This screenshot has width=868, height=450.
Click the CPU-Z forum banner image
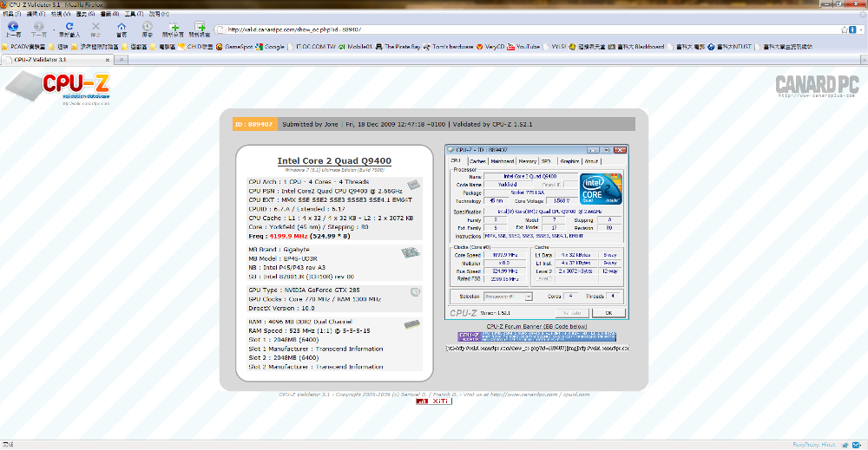tap(536, 336)
